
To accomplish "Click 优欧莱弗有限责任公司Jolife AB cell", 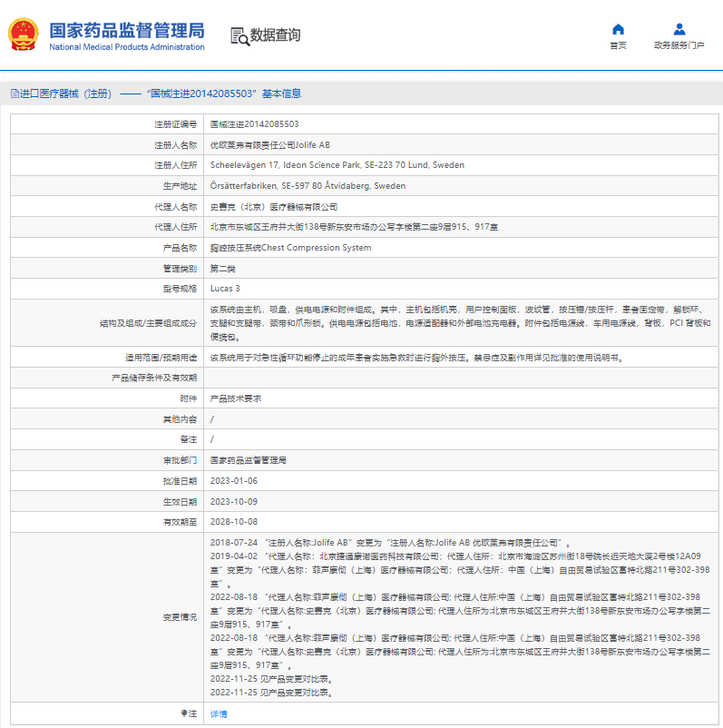I will pos(270,145).
